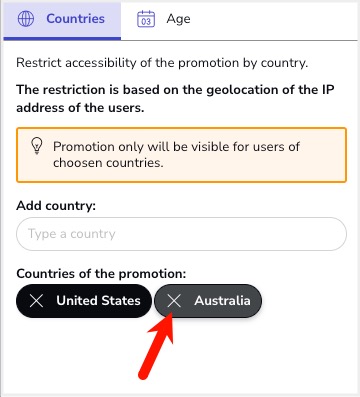
Task: Click the Restrict accessibility description text
Action: 162,63
